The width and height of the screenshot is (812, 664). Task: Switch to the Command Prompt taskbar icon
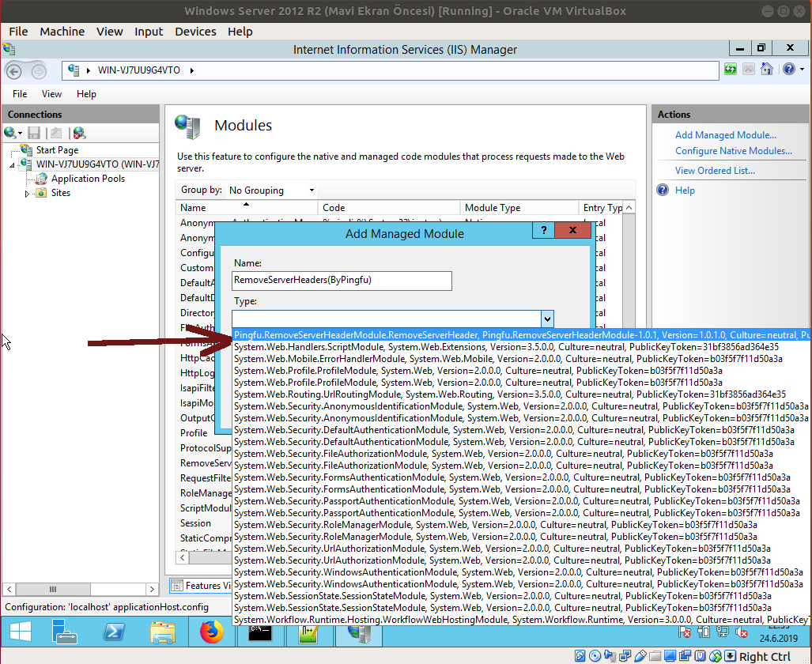[260, 632]
